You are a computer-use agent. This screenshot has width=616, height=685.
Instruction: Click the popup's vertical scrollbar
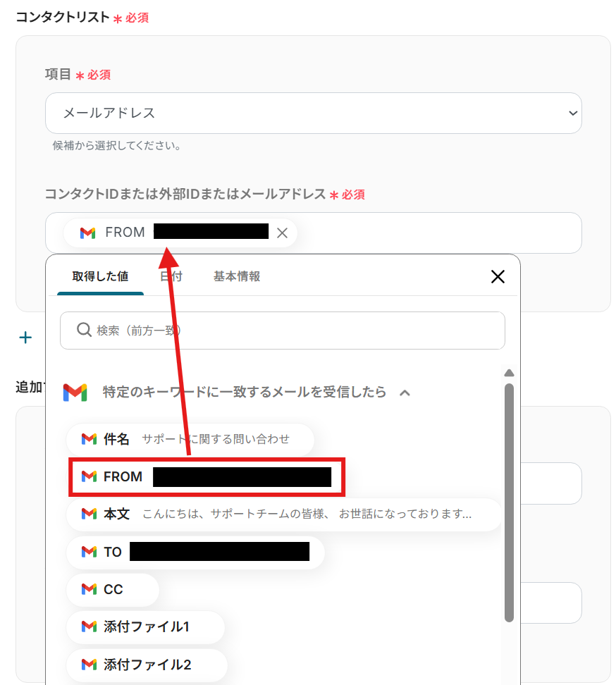click(x=509, y=500)
